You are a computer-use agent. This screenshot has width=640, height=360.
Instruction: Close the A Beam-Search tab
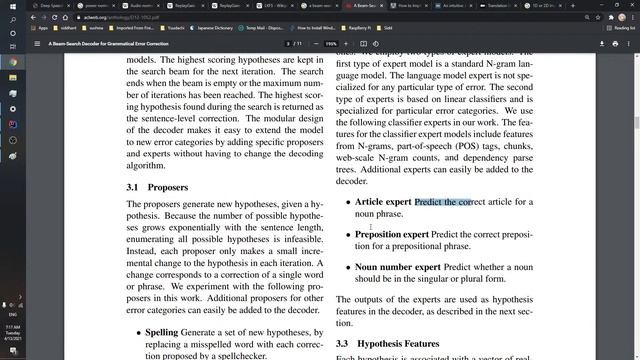tap(381, 6)
